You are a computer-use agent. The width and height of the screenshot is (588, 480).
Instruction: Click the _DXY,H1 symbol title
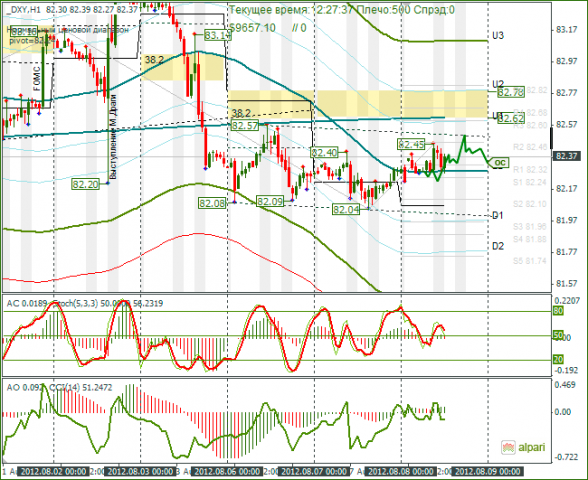coord(23,10)
